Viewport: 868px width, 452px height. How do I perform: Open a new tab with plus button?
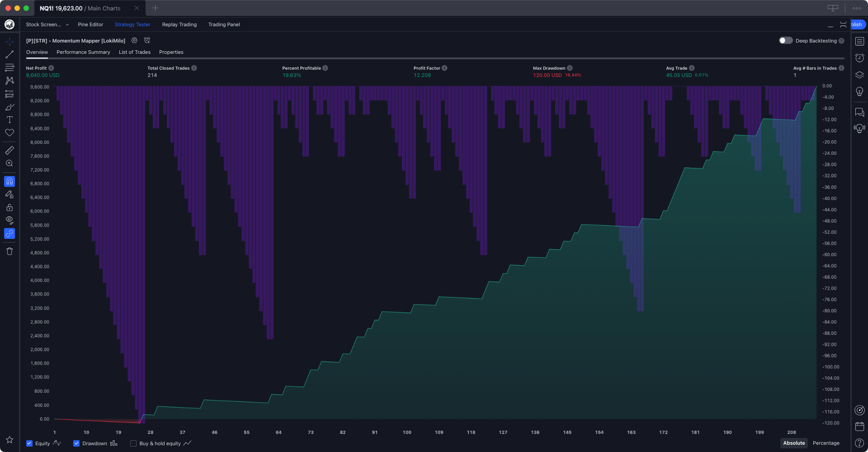point(155,8)
